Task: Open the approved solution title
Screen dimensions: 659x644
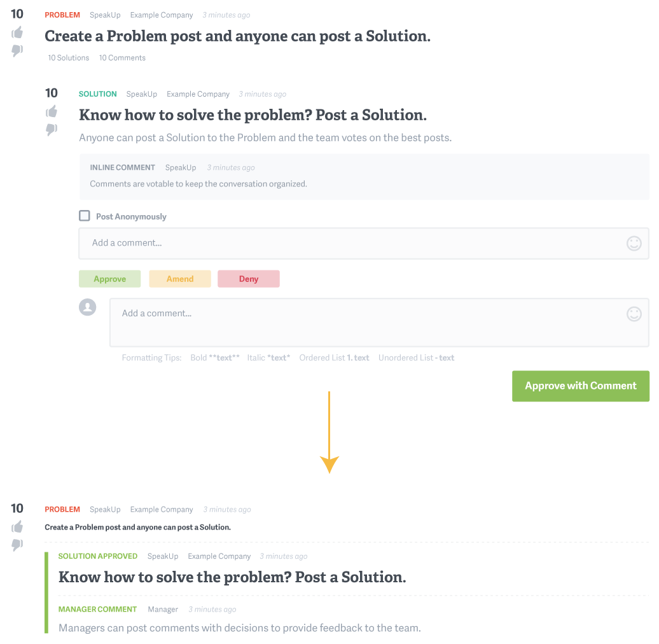Action: pyautogui.click(x=232, y=577)
